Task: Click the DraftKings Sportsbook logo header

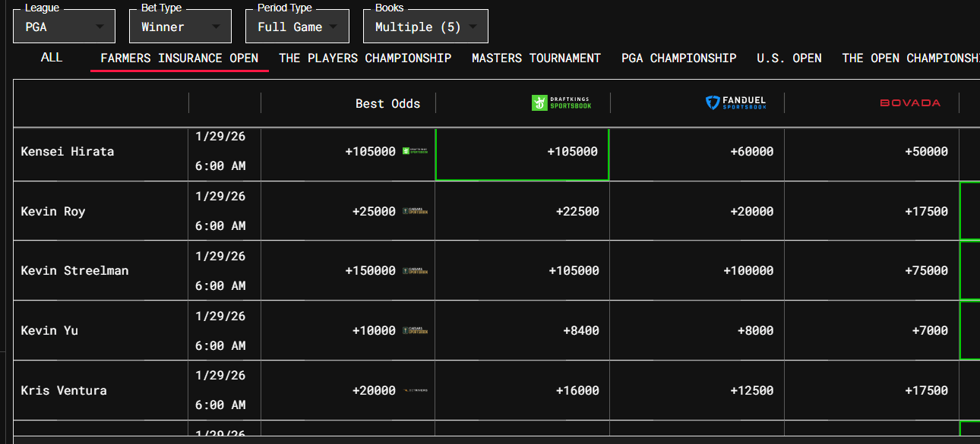Action: tap(561, 102)
